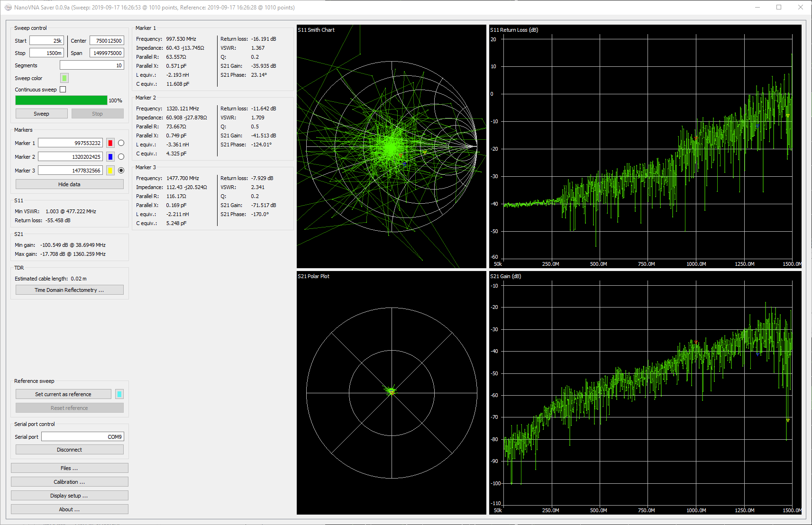Open the green sweep color picker
The image size is (812, 525).
[x=64, y=78]
